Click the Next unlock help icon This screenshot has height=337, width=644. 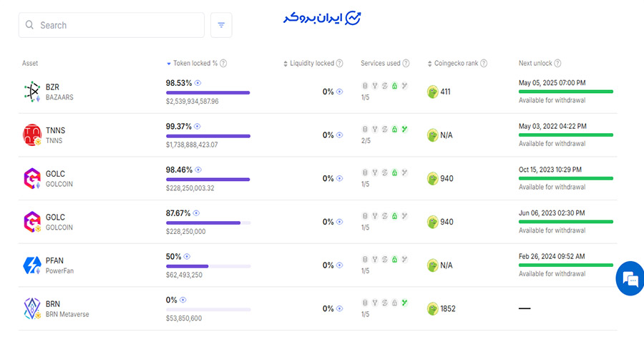point(557,64)
